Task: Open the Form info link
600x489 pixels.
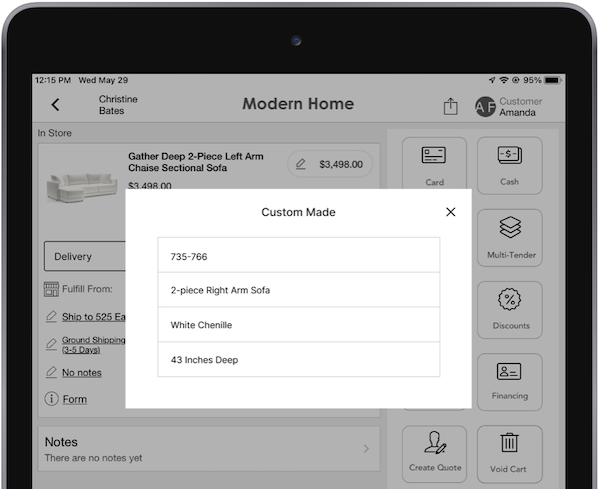Action: click(x=75, y=399)
